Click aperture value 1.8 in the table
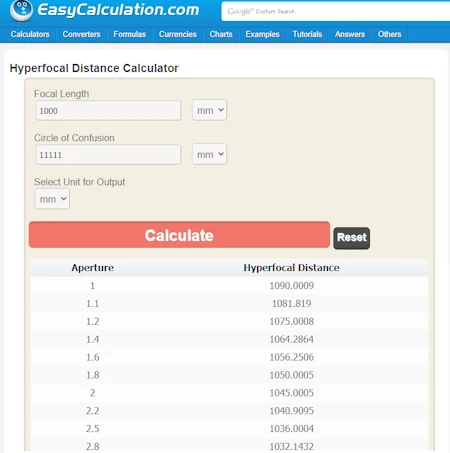This screenshot has width=450, height=453. coord(93,375)
